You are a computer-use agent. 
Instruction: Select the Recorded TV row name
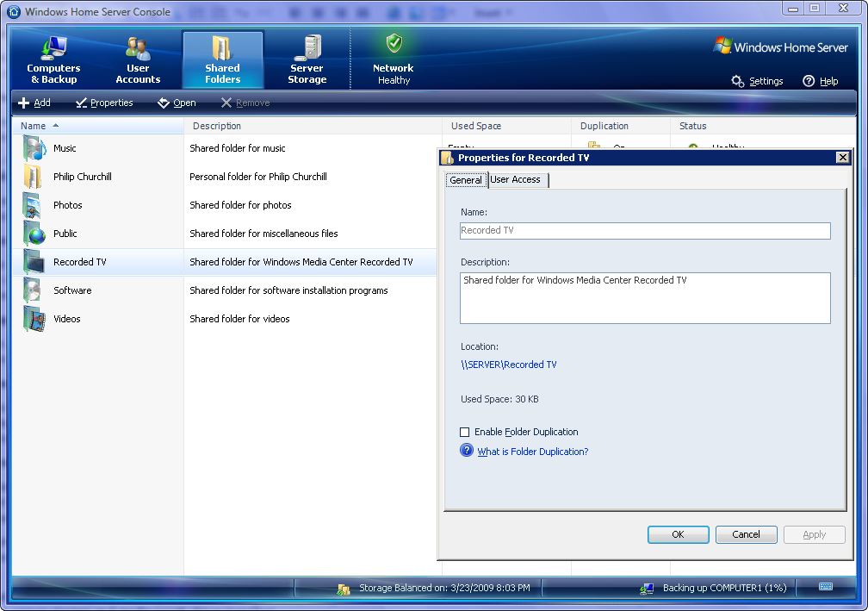pyautogui.click(x=80, y=262)
